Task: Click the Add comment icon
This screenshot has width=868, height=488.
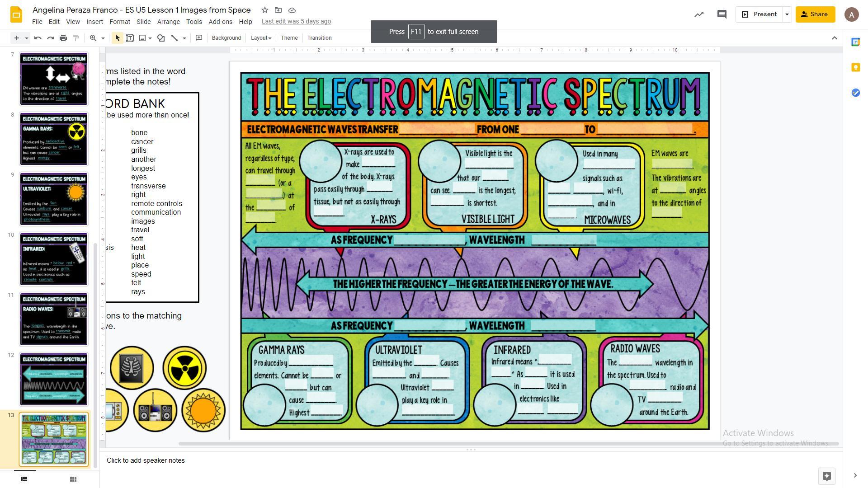Action: pos(199,38)
